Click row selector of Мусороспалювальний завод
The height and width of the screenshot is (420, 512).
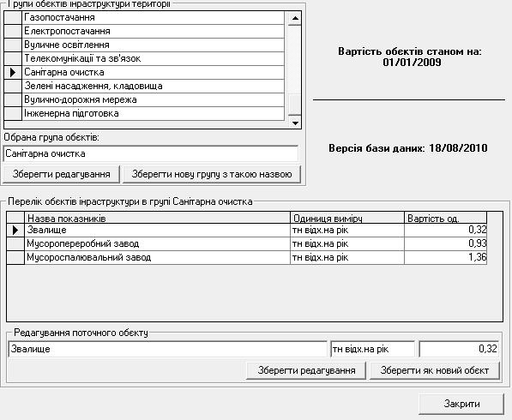(15, 257)
